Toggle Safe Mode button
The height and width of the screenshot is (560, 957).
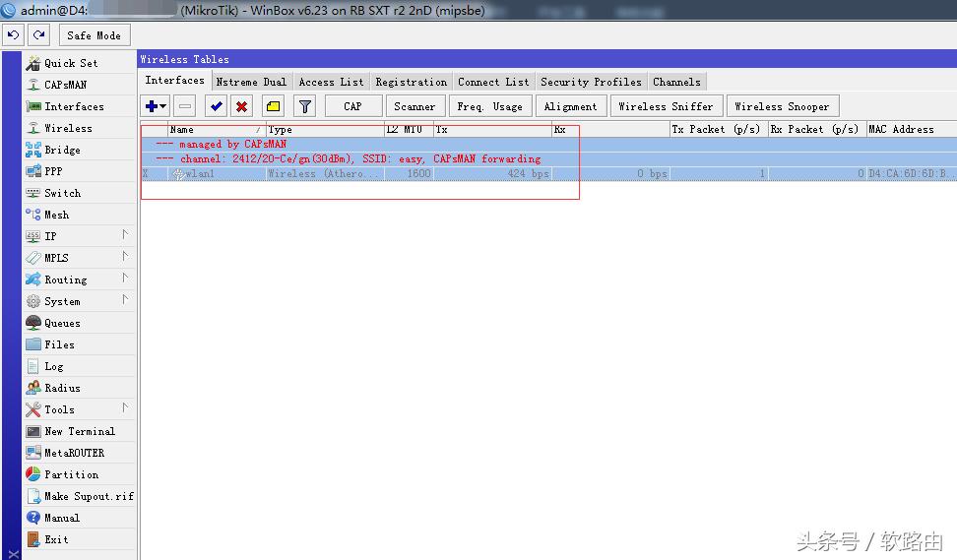coord(94,35)
